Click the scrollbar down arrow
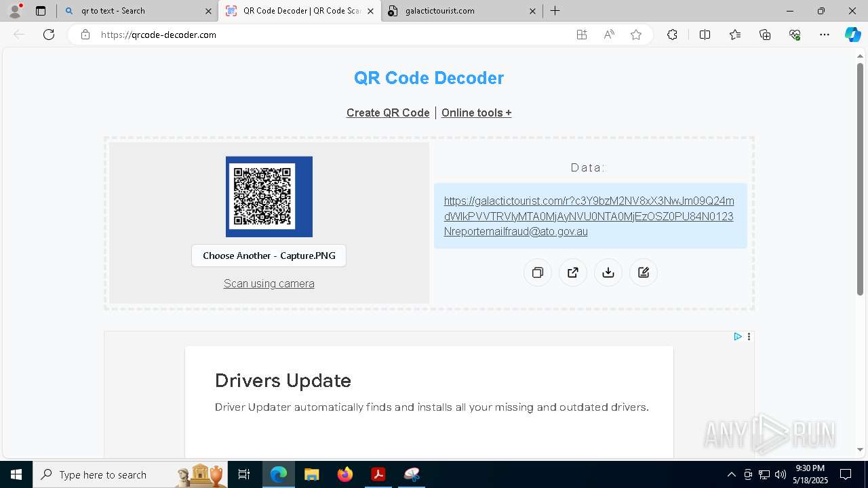This screenshot has width=868, height=488. (x=860, y=449)
